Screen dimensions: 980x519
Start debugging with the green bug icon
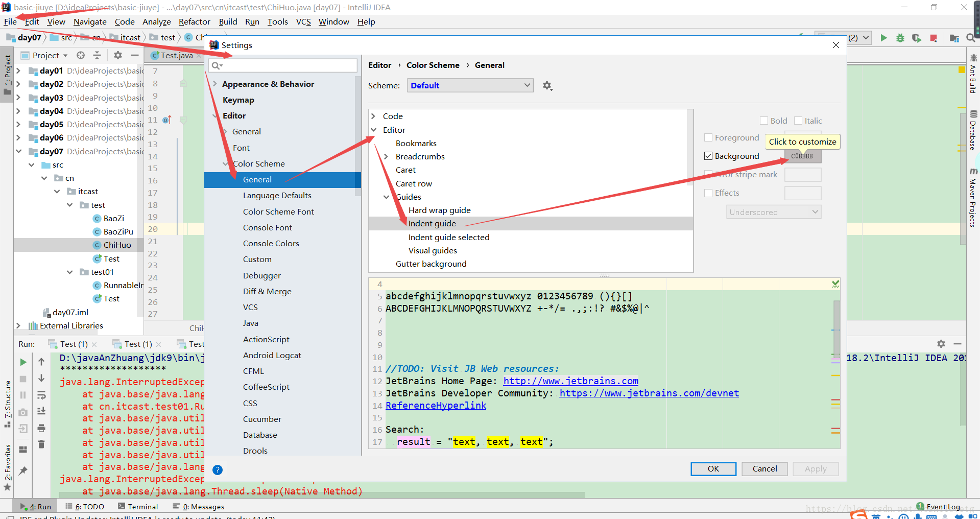(900, 38)
